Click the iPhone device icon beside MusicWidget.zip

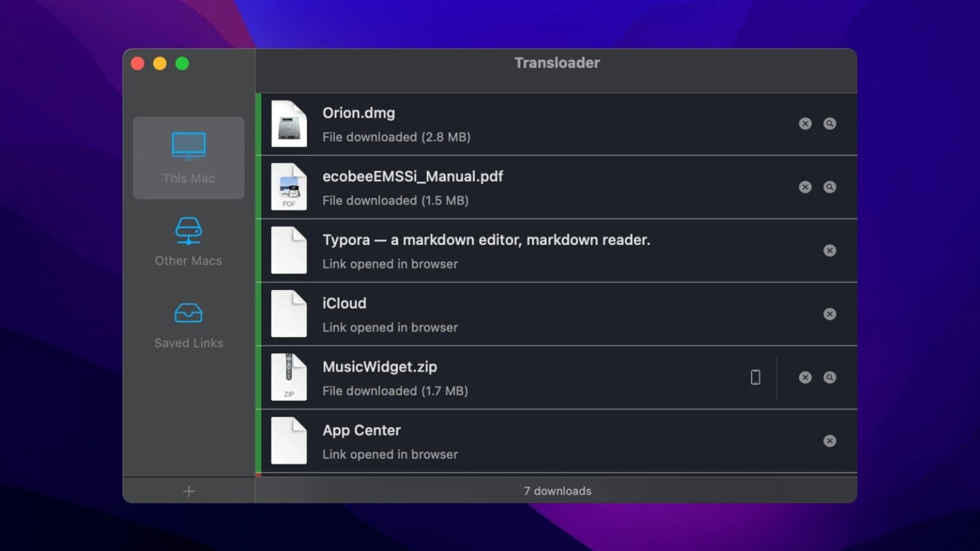755,377
